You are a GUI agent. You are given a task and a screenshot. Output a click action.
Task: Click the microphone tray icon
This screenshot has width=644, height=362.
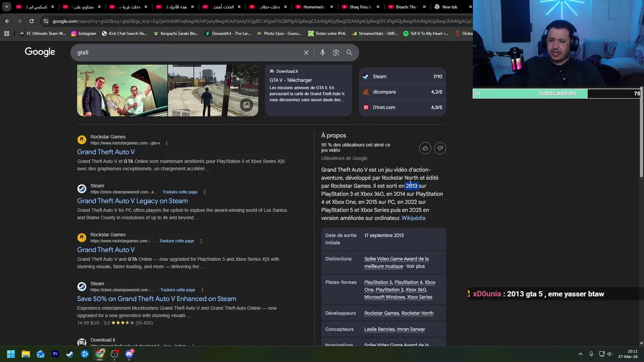coord(591,354)
